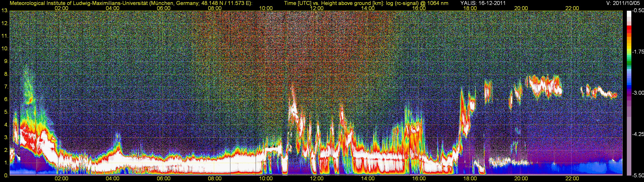The height and width of the screenshot is (182, 644).
Task: Click the height axis label 7
Action: [x=6, y=87]
